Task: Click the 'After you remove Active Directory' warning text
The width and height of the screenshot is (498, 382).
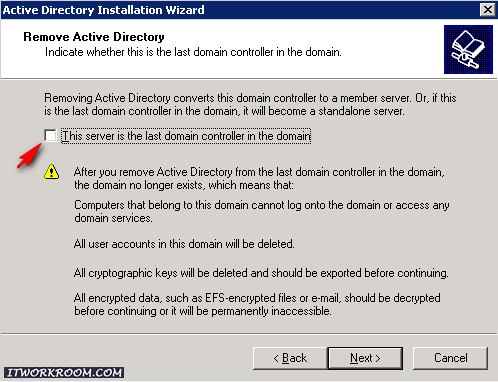Action: click(x=259, y=178)
